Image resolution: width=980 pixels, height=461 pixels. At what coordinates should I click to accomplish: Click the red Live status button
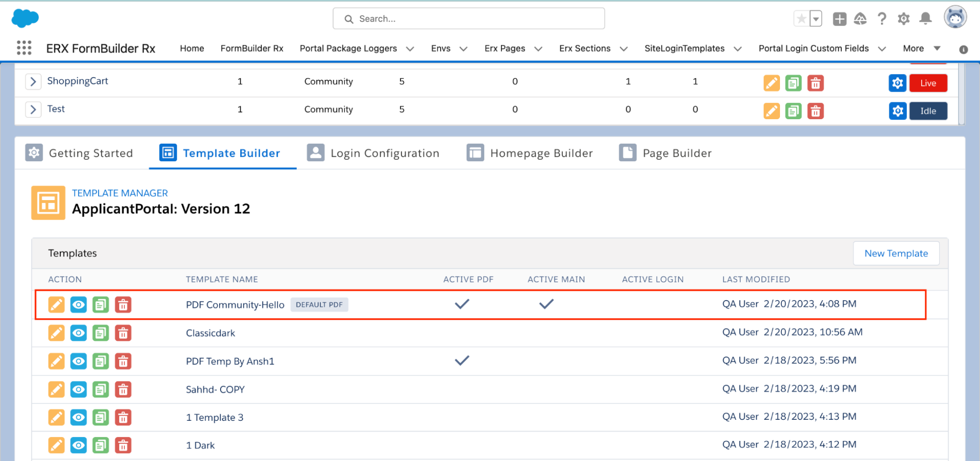click(x=928, y=83)
